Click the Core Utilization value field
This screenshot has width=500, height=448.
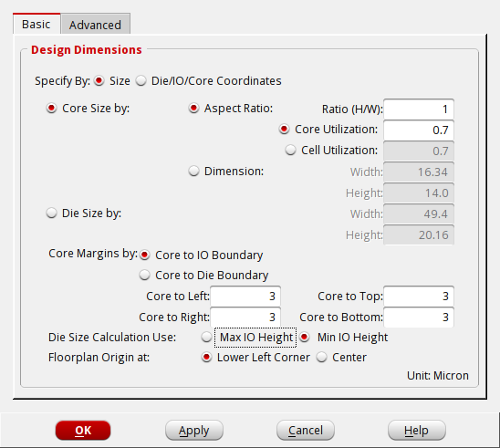(419, 130)
